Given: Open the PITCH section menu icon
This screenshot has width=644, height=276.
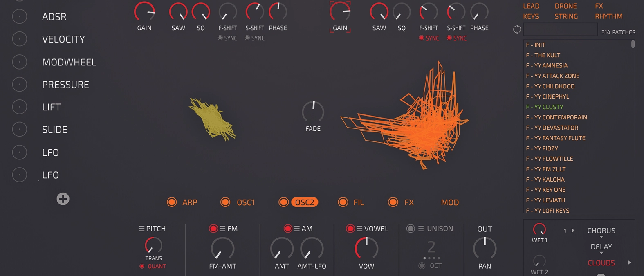Looking at the screenshot, I should coord(141,229).
